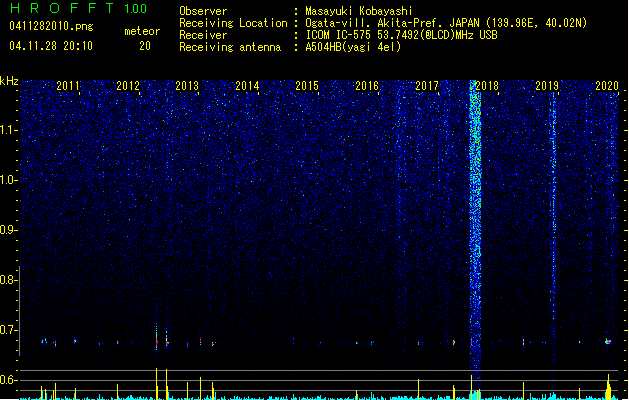The image size is (629, 400).
Task: Select the 2018 time marker
Action: tap(487, 86)
